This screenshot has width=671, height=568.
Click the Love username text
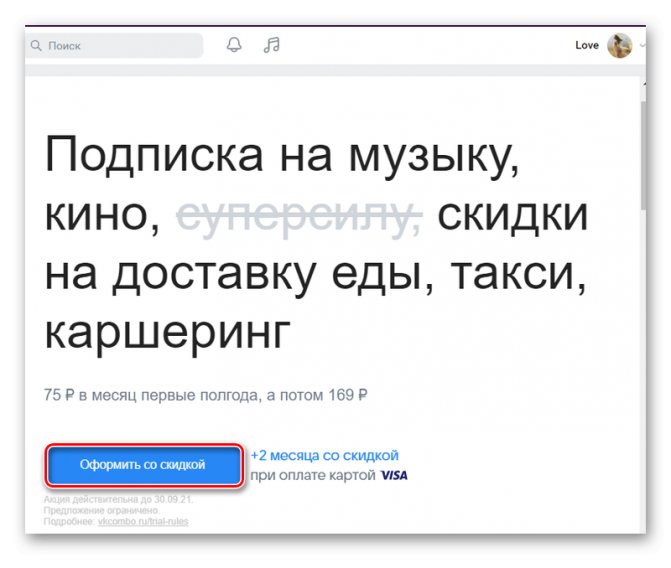tap(587, 45)
